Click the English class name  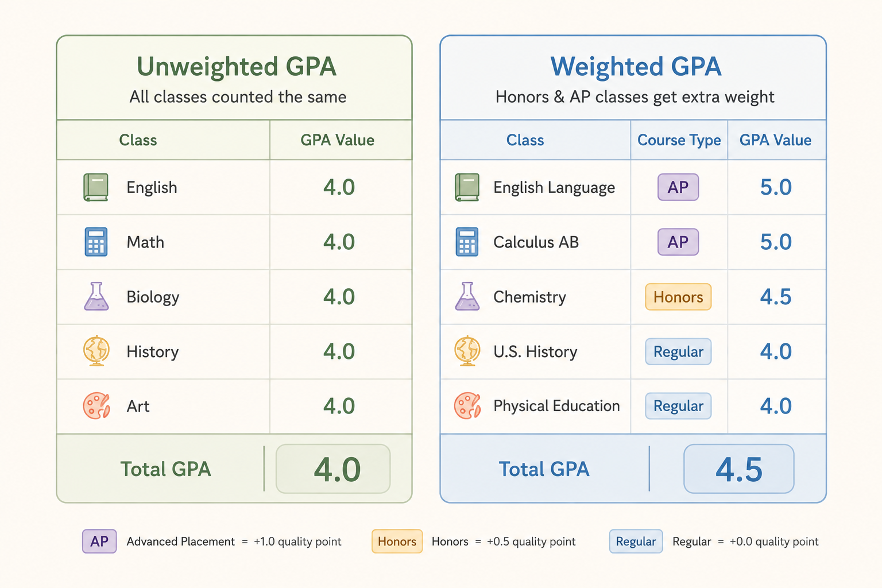[152, 188]
